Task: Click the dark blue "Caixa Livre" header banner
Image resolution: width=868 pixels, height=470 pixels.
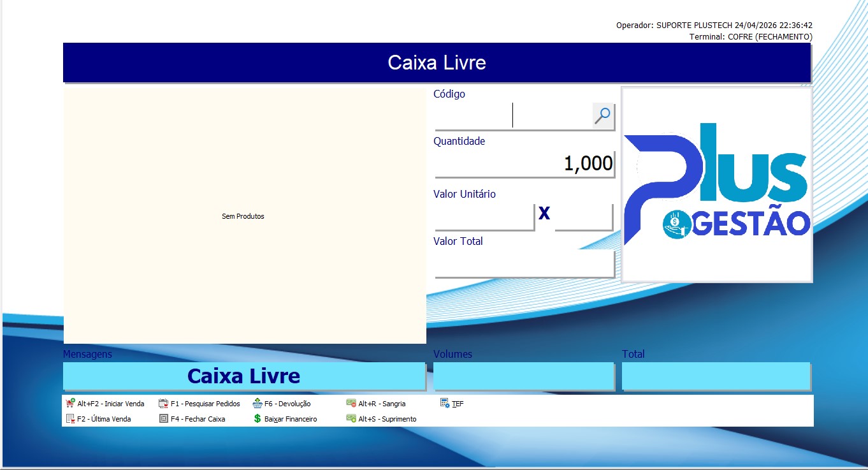Action: pyautogui.click(x=437, y=62)
